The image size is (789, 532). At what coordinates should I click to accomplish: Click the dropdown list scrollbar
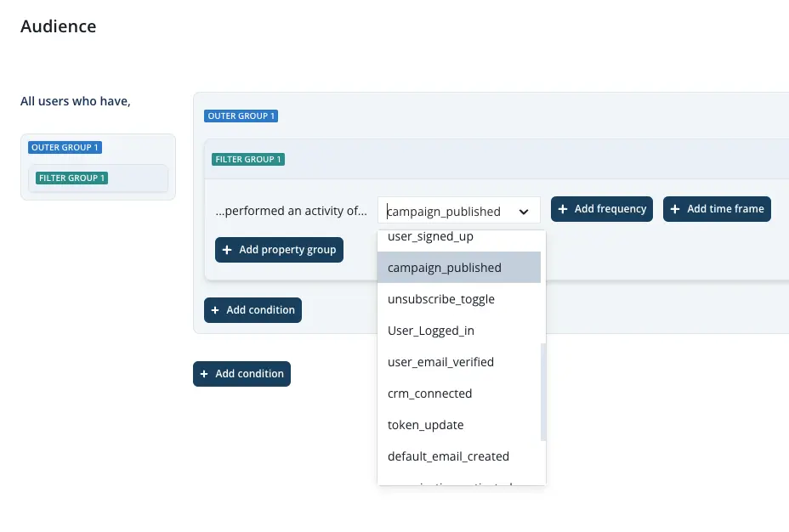click(x=543, y=391)
